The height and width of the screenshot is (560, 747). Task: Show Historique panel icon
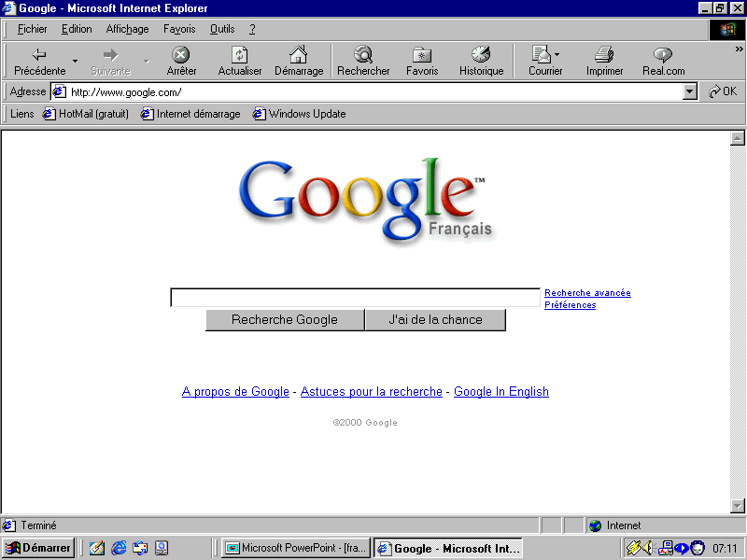tap(481, 55)
